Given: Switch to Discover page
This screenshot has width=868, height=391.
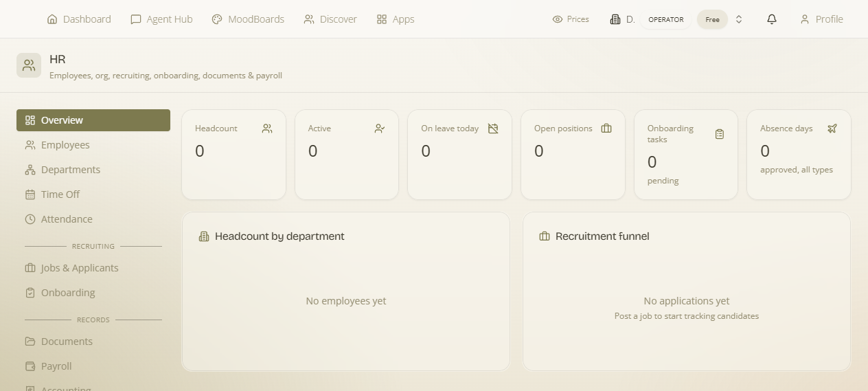Looking at the screenshot, I should [330, 19].
